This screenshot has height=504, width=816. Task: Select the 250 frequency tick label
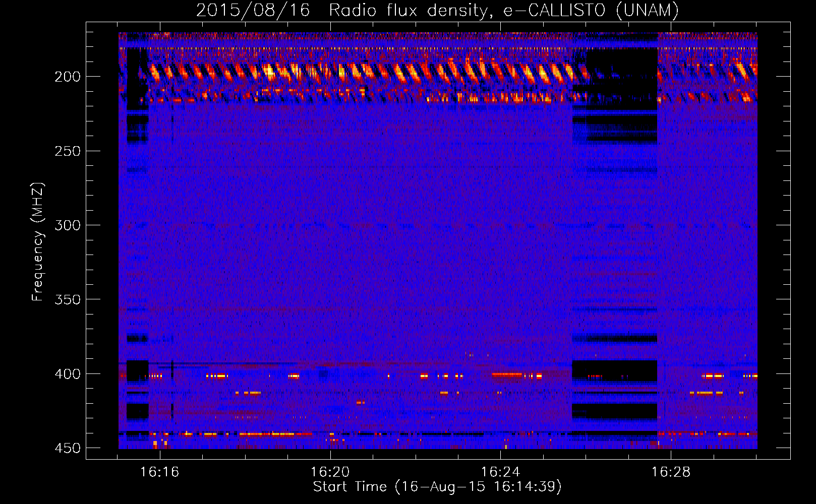[68, 151]
